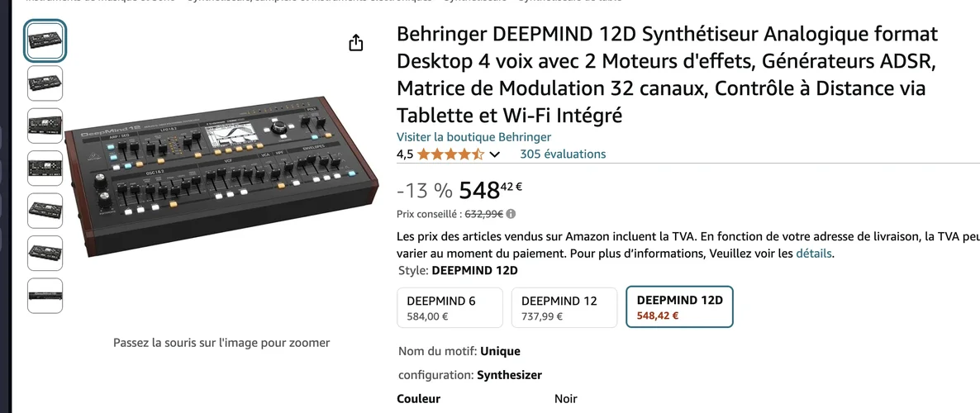
Task: Click the star rating icons
Action: 450,154
